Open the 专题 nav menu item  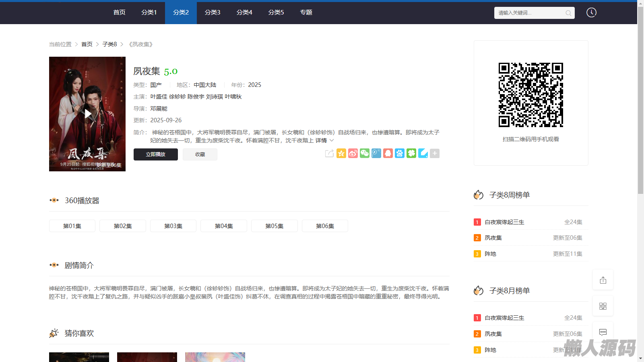click(x=306, y=12)
